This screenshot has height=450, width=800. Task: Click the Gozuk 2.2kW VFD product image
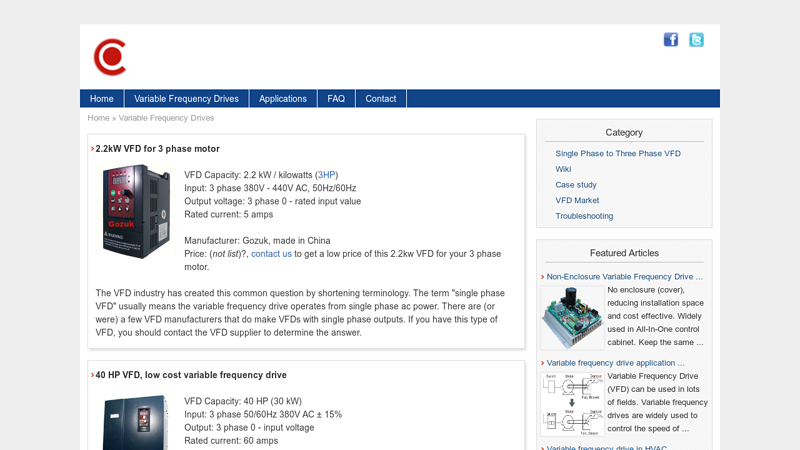(136, 211)
